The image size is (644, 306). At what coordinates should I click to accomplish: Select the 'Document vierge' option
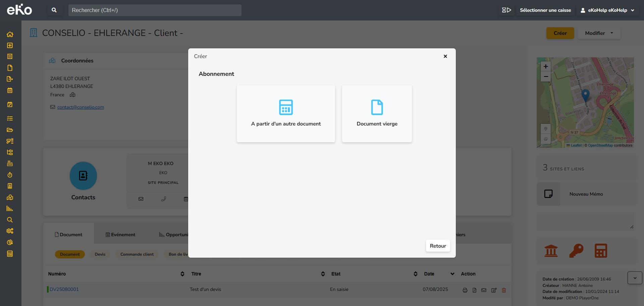pyautogui.click(x=377, y=113)
